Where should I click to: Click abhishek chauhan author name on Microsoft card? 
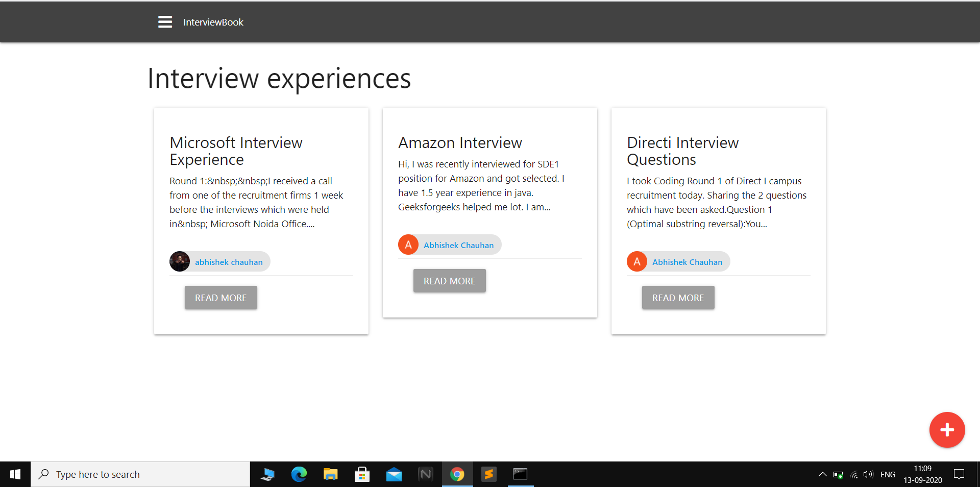click(x=229, y=262)
